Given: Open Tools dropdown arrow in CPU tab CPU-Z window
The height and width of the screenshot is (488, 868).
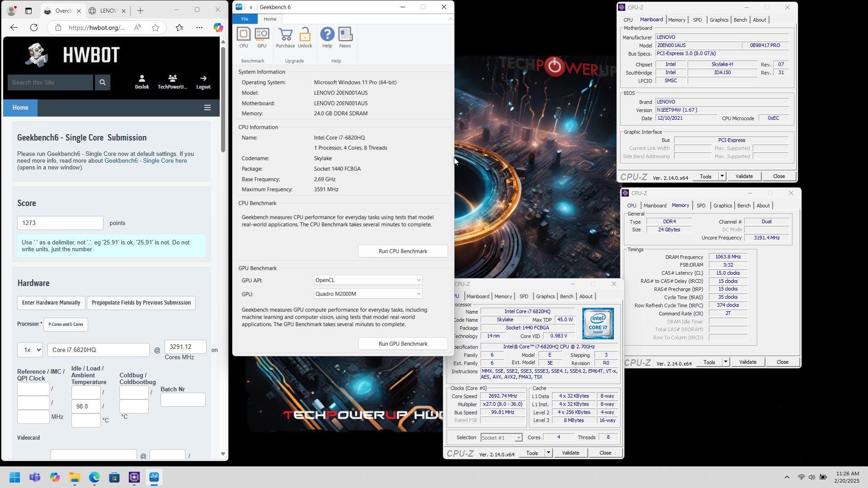Looking at the screenshot, I should (548, 453).
